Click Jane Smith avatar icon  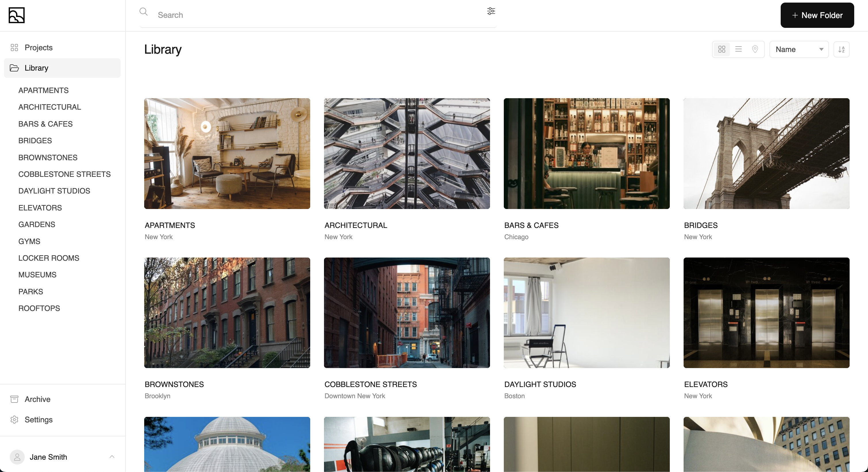coord(17,457)
